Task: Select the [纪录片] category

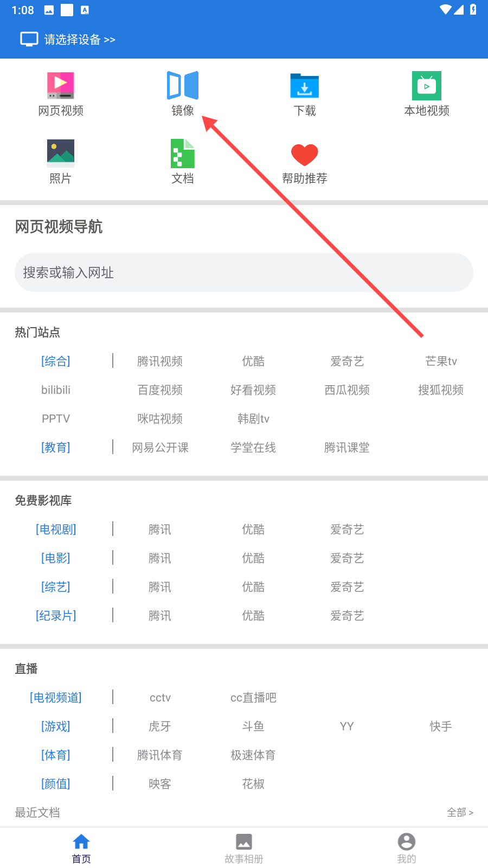Action: (x=56, y=616)
